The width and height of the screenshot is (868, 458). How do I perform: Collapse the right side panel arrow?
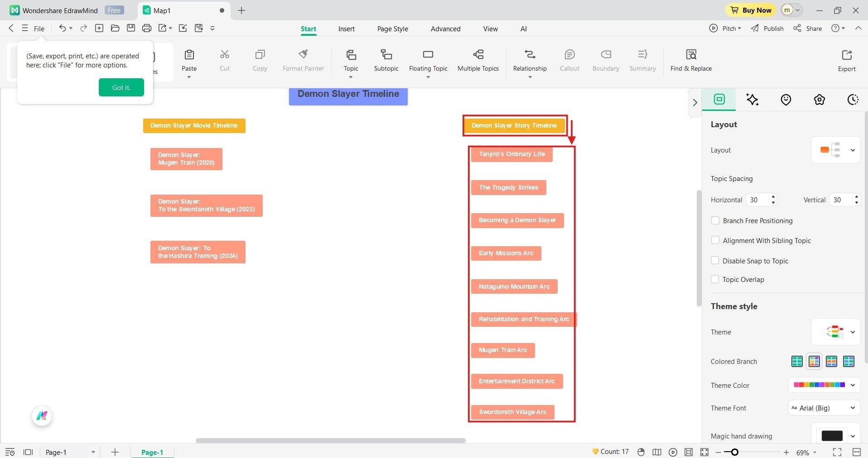[x=695, y=103]
